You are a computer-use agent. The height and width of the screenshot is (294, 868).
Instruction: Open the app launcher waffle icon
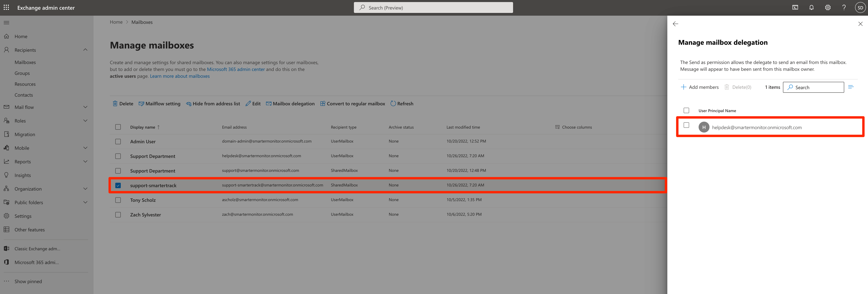[6, 7]
